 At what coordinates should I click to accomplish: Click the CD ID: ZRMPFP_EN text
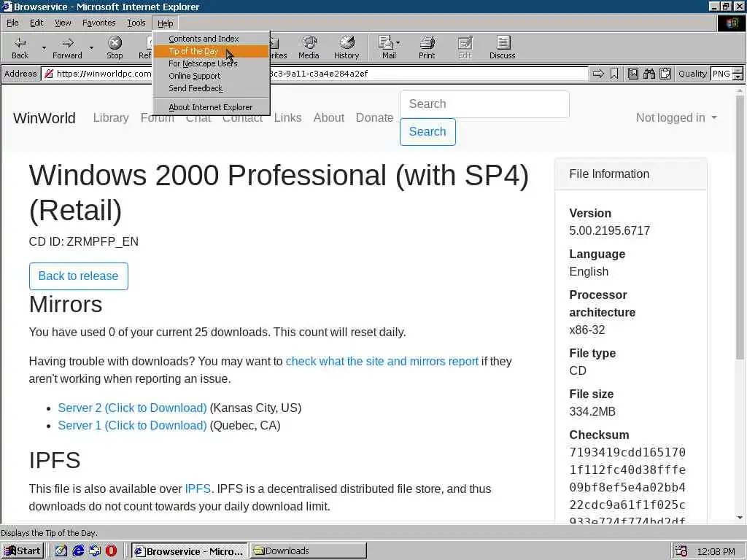[x=84, y=242]
